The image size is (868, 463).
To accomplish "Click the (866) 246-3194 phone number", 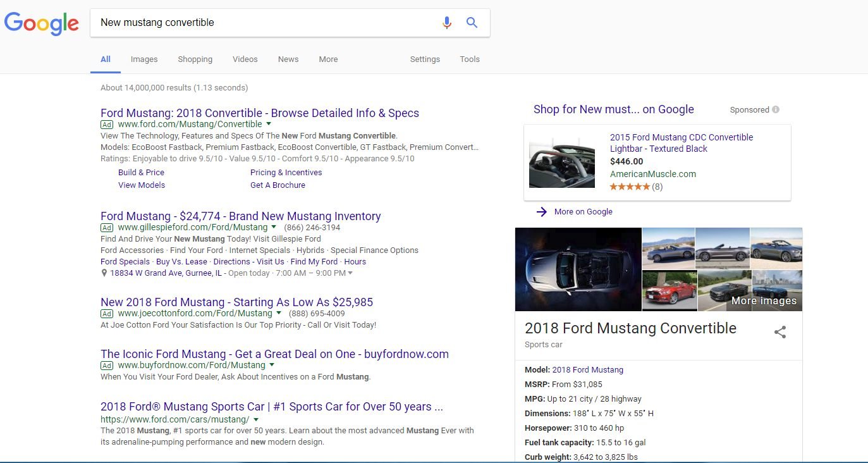I will click(x=312, y=228).
